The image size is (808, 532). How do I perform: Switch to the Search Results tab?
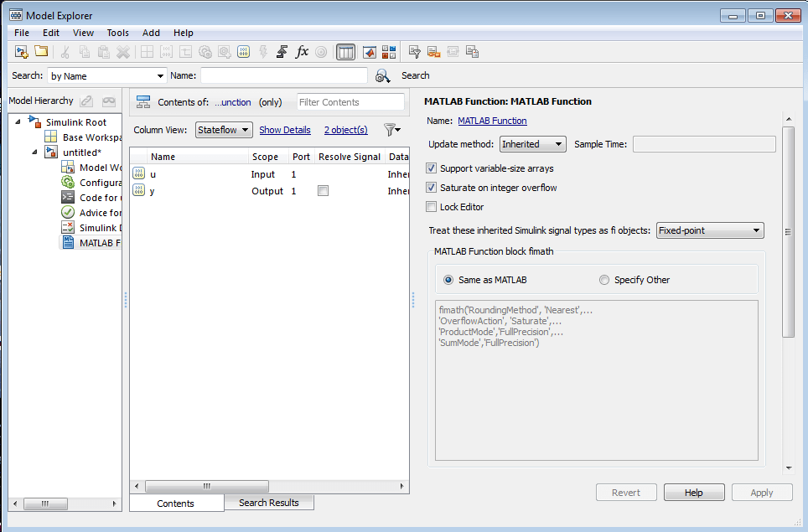pyautogui.click(x=269, y=502)
